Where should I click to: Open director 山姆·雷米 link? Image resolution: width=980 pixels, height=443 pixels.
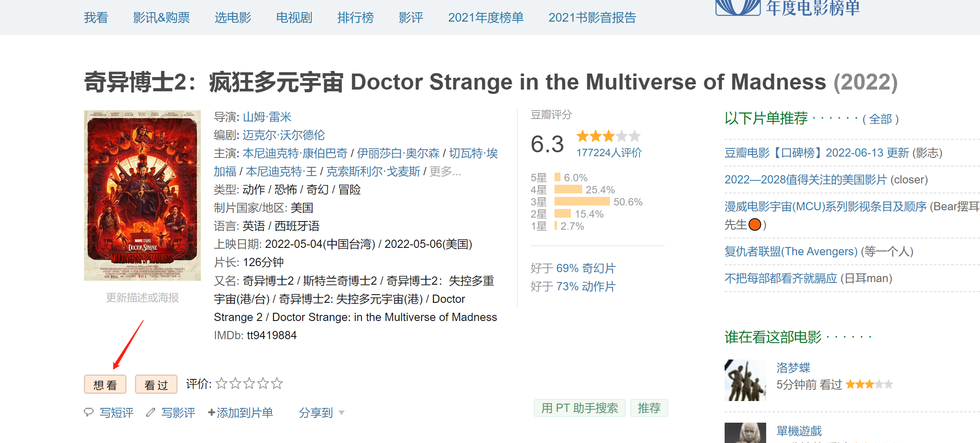[x=267, y=117]
